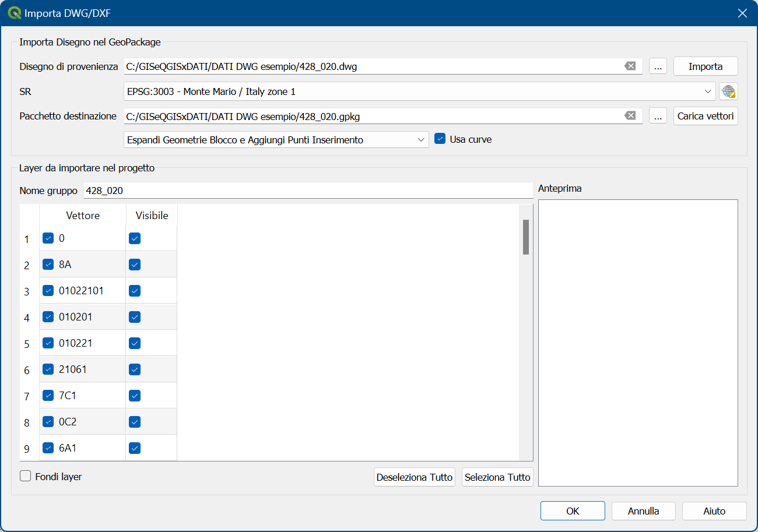The width and height of the screenshot is (758, 532).
Task: Click the Carica vettori button
Action: pyautogui.click(x=706, y=116)
